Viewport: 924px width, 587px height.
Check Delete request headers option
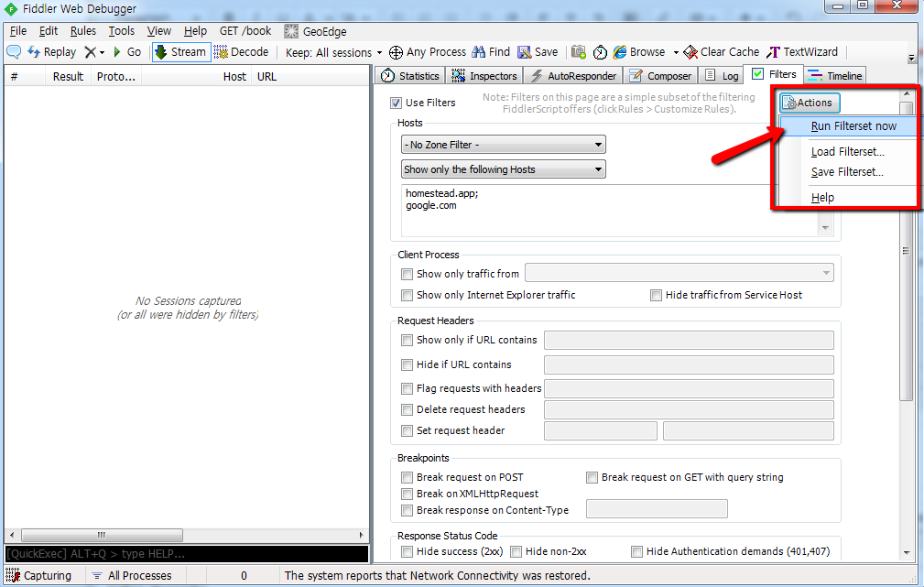click(x=407, y=409)
